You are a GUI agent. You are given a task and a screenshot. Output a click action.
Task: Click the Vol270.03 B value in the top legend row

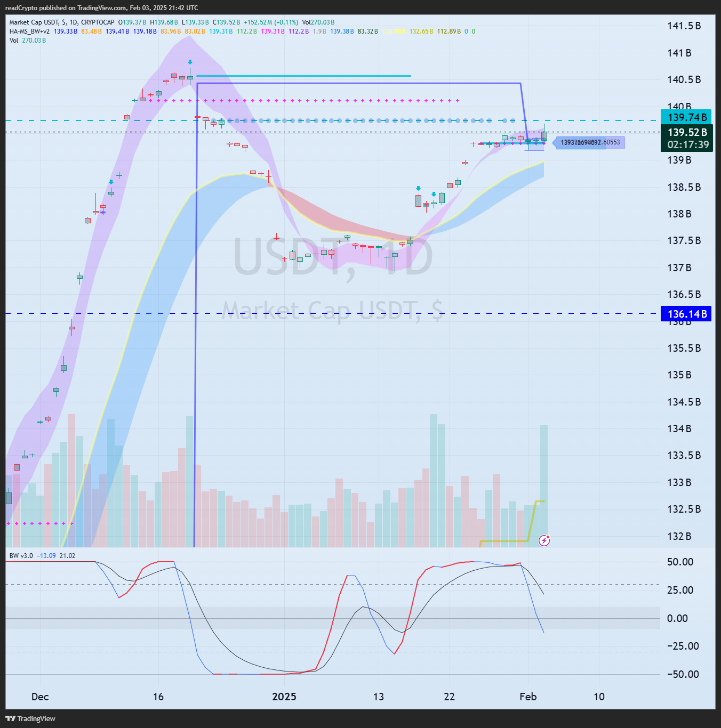click(x=318, y=22)
